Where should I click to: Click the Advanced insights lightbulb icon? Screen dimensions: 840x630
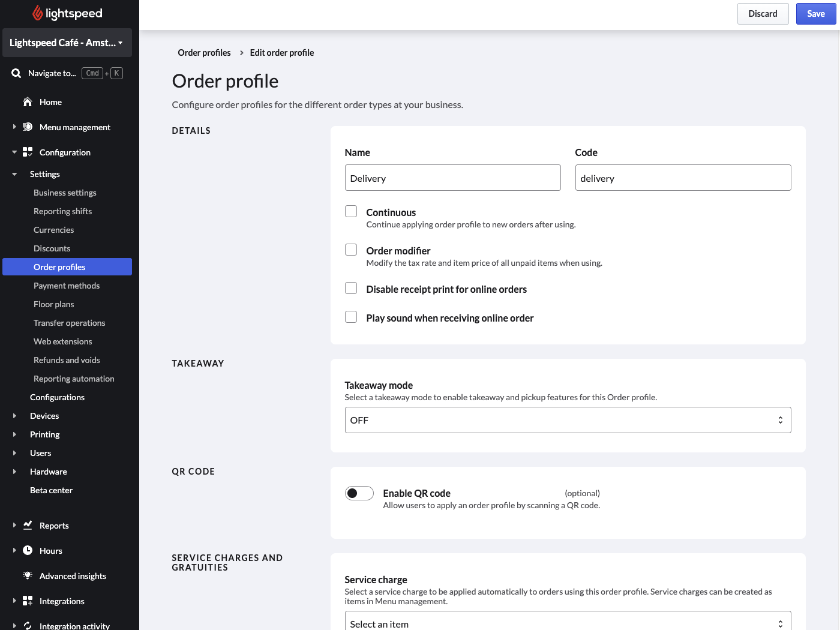28,576
